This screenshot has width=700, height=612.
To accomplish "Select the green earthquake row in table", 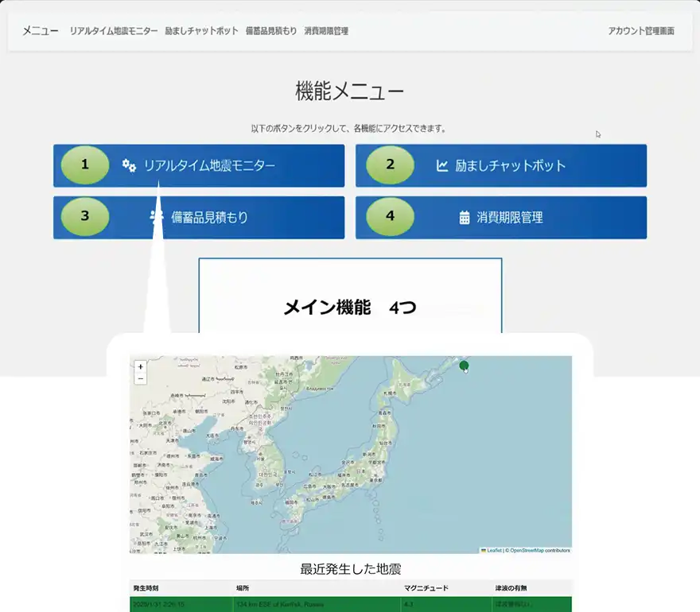I will (350, 604).
